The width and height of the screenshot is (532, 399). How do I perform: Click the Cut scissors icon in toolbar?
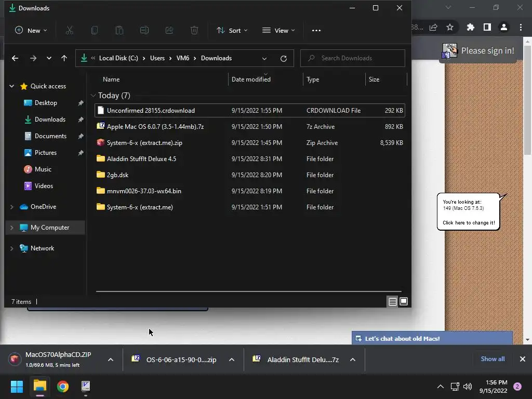pos(69,31)
